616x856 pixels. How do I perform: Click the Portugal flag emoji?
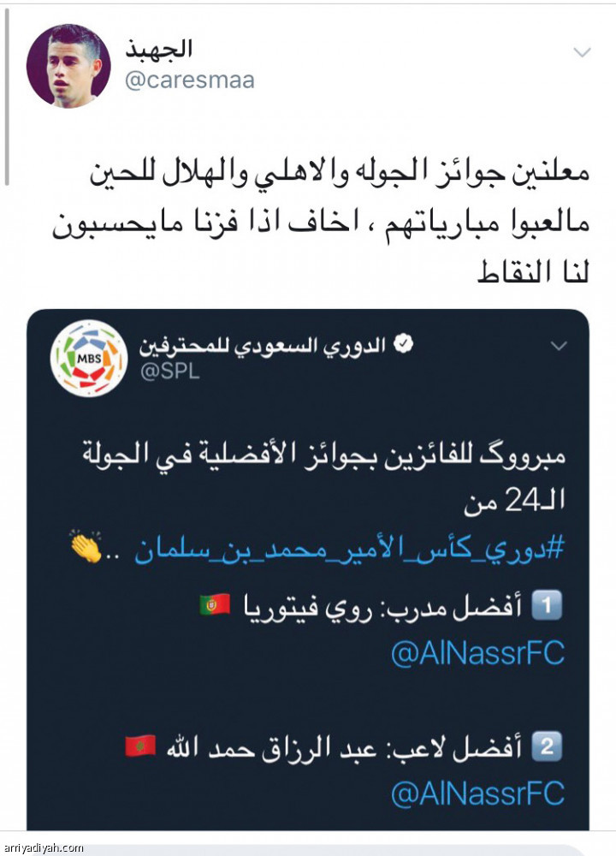click(x=215, y=605)
